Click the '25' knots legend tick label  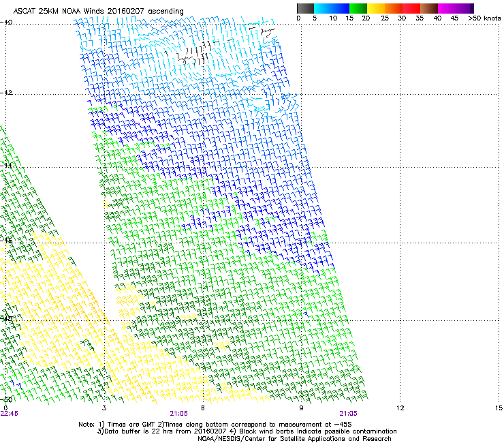[x=385, y=18]
